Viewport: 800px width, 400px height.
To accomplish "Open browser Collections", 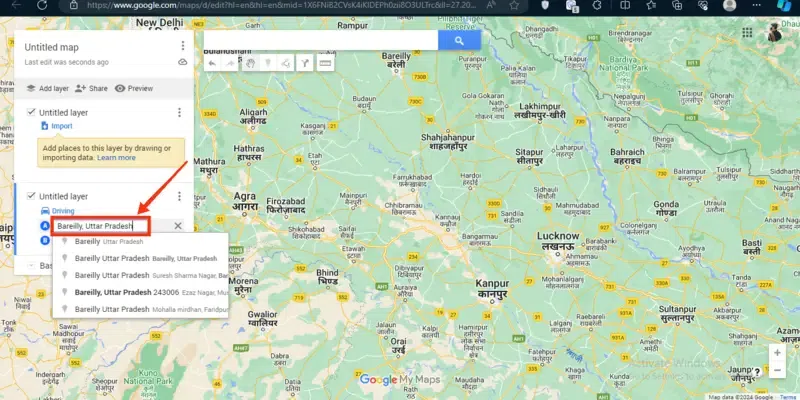I will click(677, 5).
